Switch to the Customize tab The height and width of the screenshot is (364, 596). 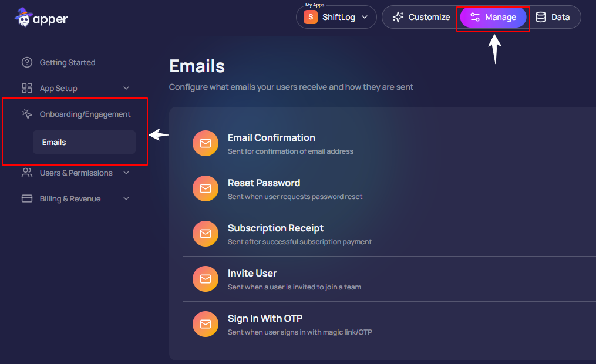421,18
